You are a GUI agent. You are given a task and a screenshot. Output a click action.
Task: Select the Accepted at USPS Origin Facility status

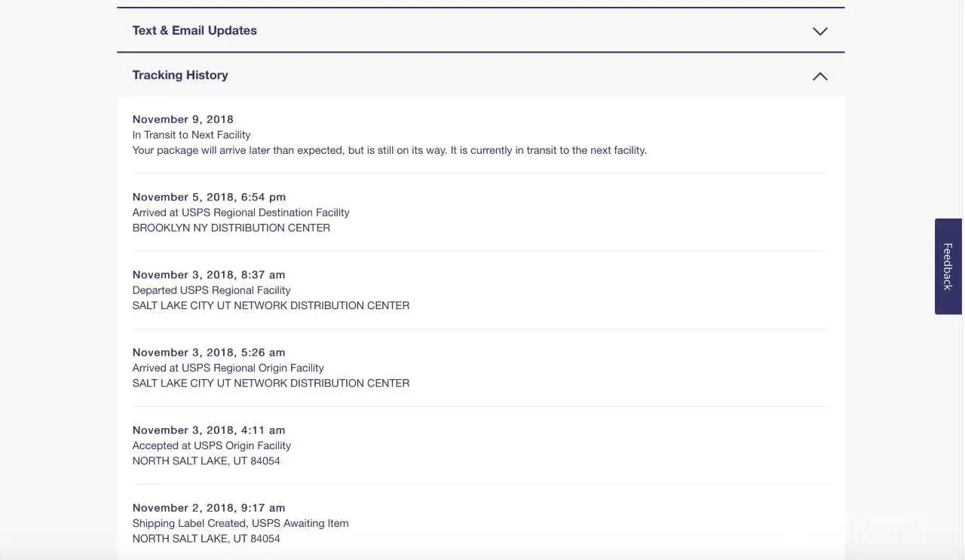click(x=211, y=445)
